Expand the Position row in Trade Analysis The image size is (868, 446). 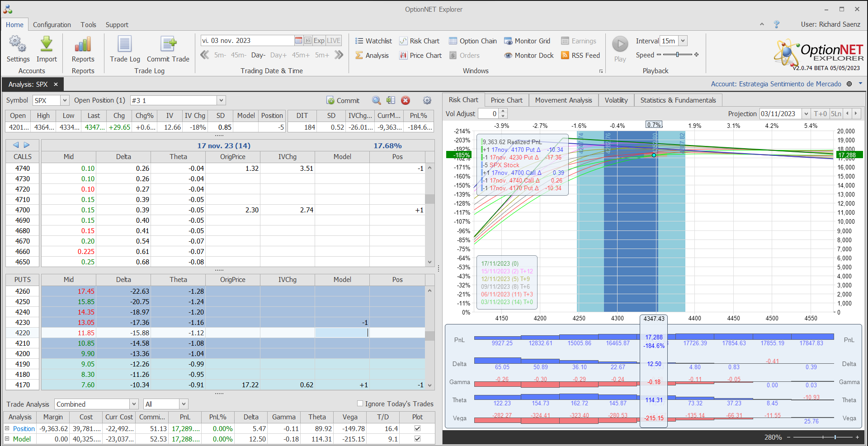[x=7, y=428]
